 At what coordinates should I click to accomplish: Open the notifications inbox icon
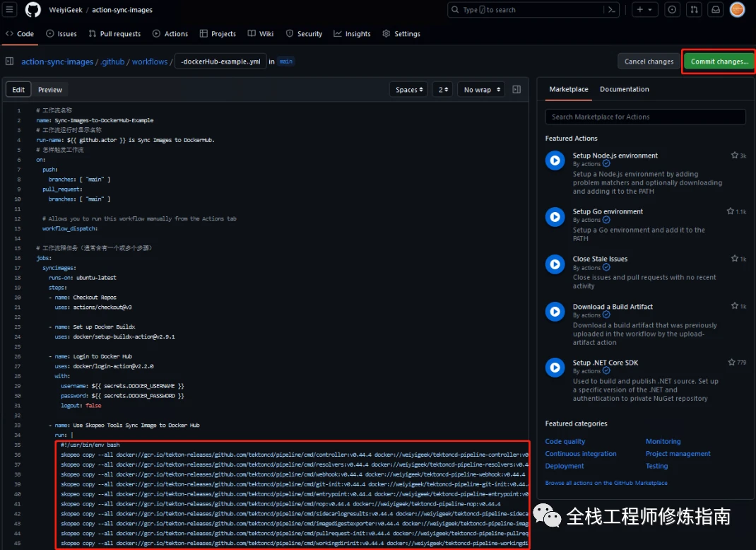point(716,10)
